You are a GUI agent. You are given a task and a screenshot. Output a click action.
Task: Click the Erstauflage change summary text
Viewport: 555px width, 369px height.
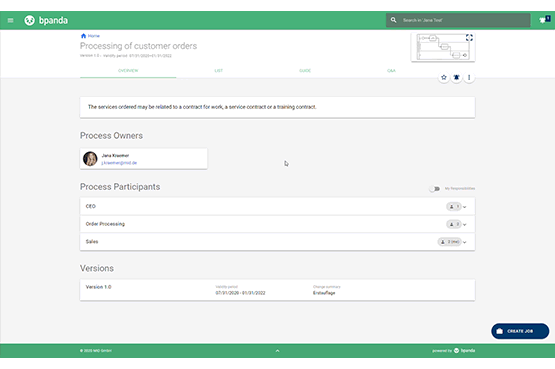(x=324, y=293)
